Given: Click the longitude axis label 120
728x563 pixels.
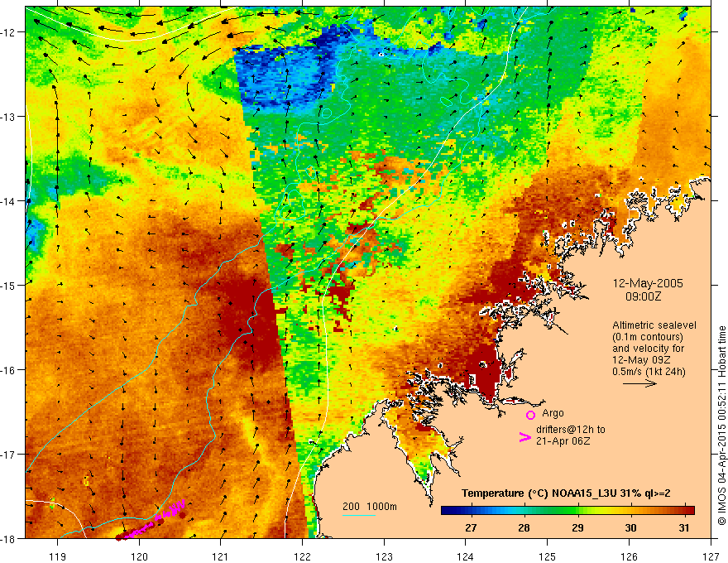Looking at the screenshot, I should pyautogui.click(x=139, y=556).
